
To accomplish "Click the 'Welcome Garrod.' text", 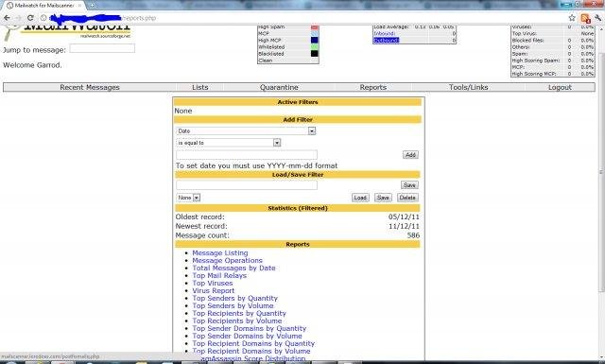I will 32,65.
